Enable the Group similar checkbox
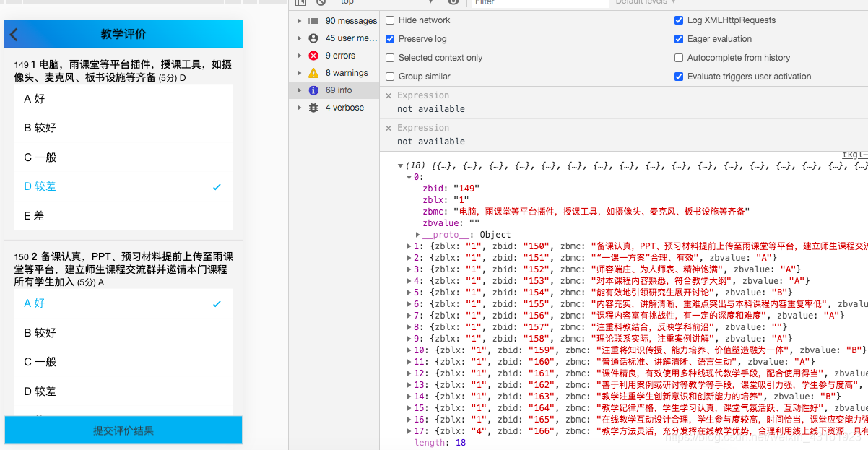The width and height of the screenshot is (868, 450). point(390,77)
